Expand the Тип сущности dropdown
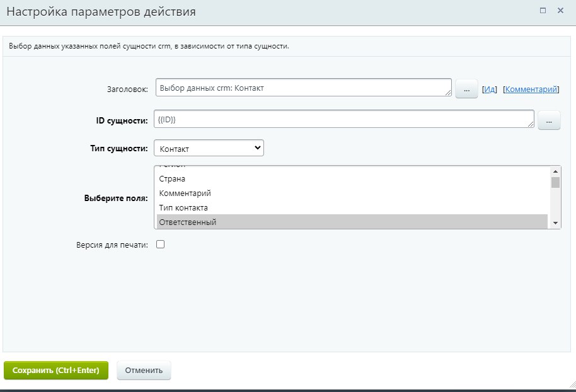 [x=209, y=148]
